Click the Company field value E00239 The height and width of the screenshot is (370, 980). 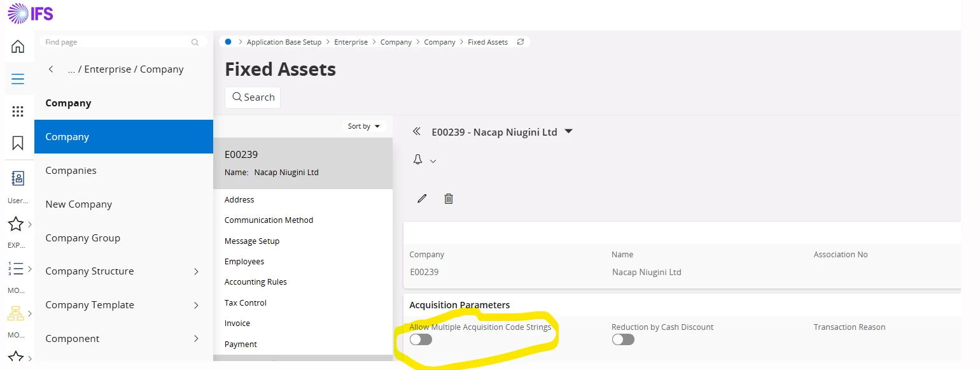click(x=424, y=272)
